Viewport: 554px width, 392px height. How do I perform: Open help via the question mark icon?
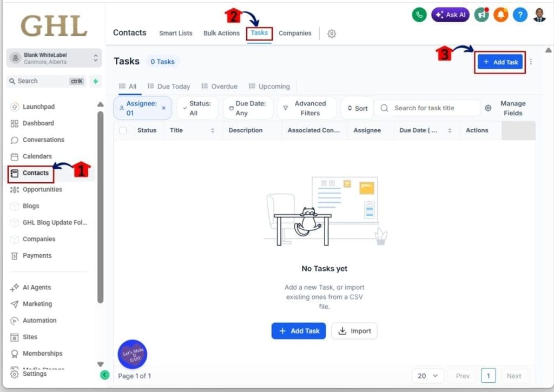(520, 15)
